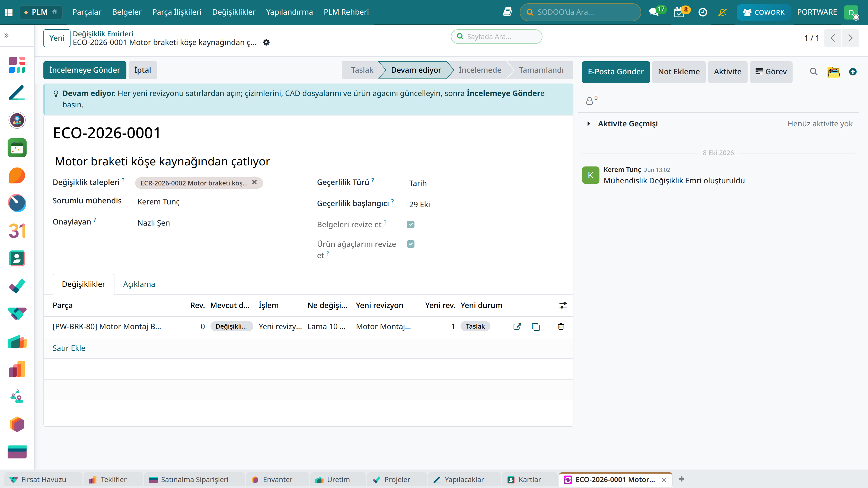Screen dimensions: 868x488
Task: Open external link for Motor Montaj row
Action: 517,326
